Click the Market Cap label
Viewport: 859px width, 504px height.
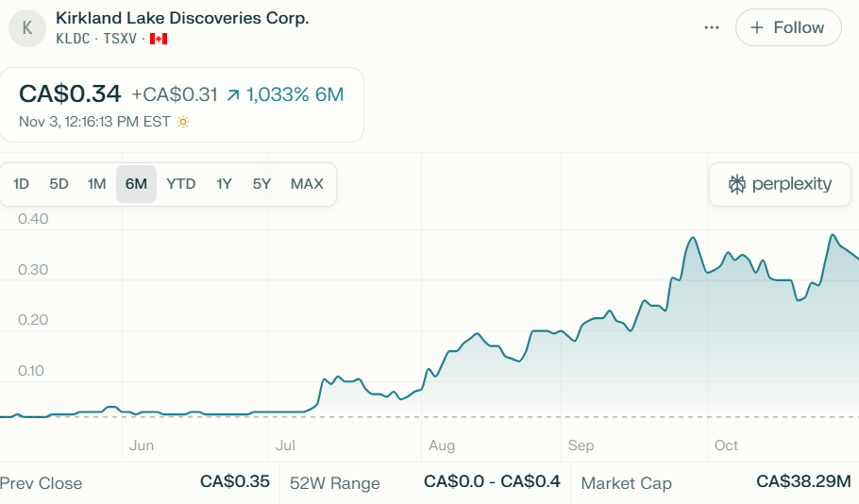click(626, 483)
